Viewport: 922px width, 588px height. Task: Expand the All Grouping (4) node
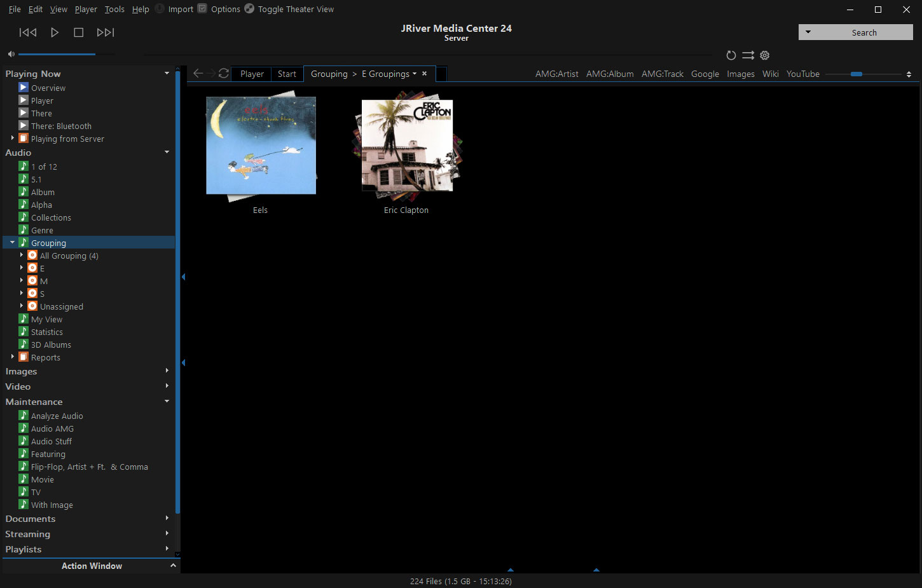[22, 255]
